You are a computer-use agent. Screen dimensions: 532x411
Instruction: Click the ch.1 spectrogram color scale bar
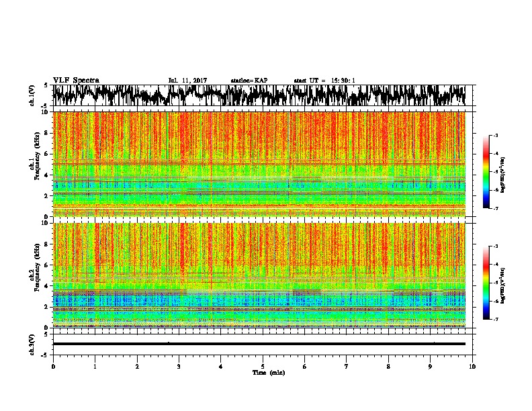tap(486, 172)
